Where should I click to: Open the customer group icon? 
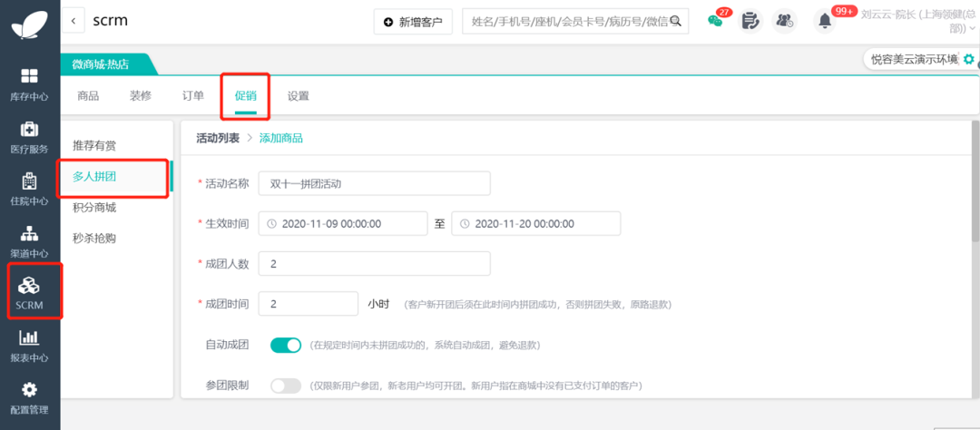click(x=784, y=21)
